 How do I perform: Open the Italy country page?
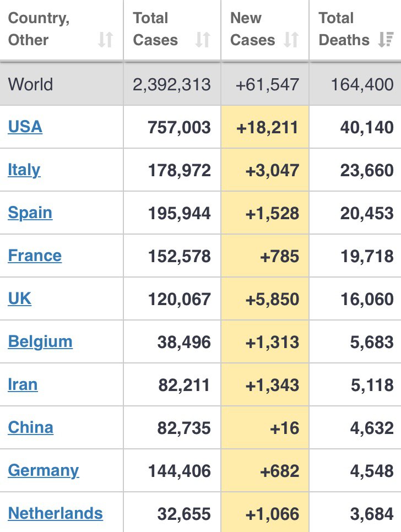24,170
